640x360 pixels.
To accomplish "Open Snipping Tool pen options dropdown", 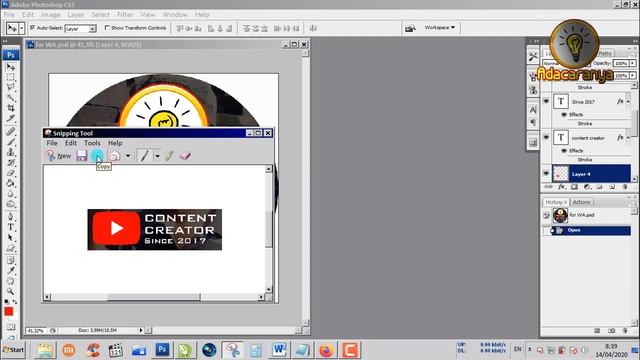I will coord(157,156).
